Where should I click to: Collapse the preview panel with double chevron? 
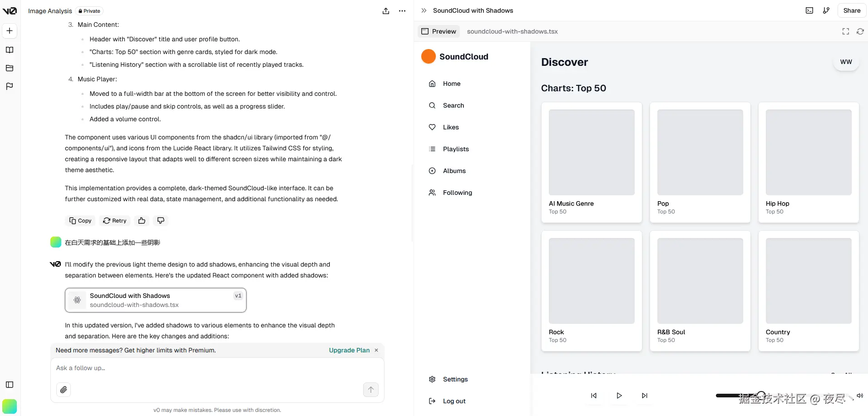click(x=424, y=10)
